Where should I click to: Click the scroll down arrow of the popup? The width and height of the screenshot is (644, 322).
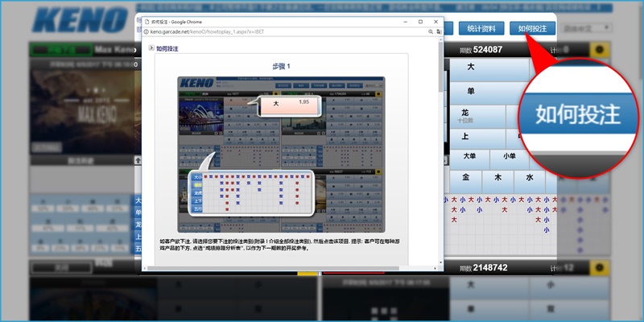point(440,262)
